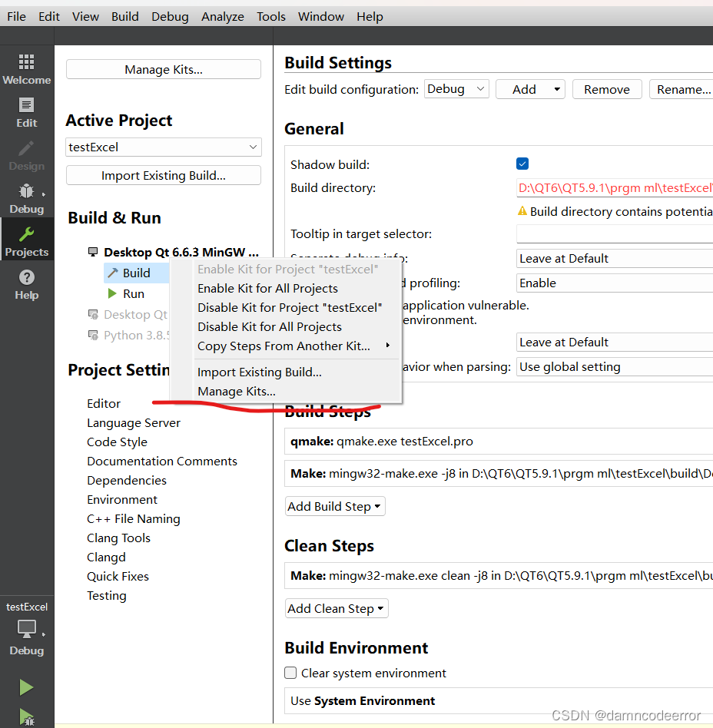
Task: Click the build directory warning icon
Action: coord(522,211)
